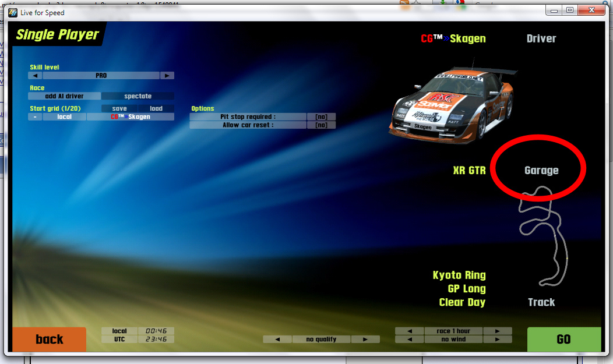Screen dimensions: 613x364
Task: Click the PRO skill level bar
Action: (x=101, y=75)
